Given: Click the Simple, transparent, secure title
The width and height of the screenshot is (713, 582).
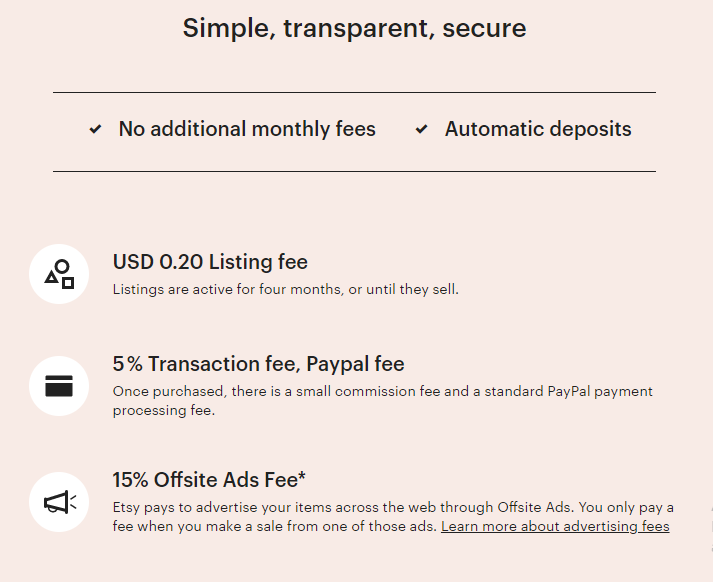Looking at the screenshot, I should pos(355,28).
